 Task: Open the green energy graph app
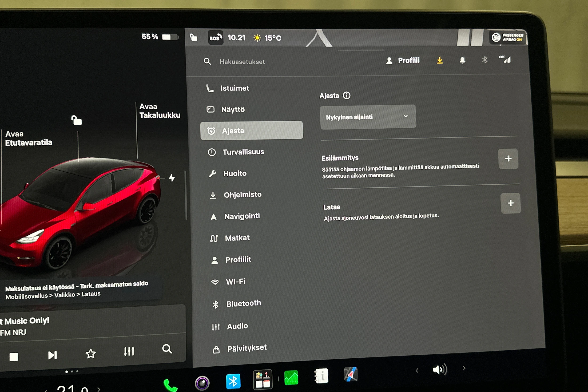(291, 377)
